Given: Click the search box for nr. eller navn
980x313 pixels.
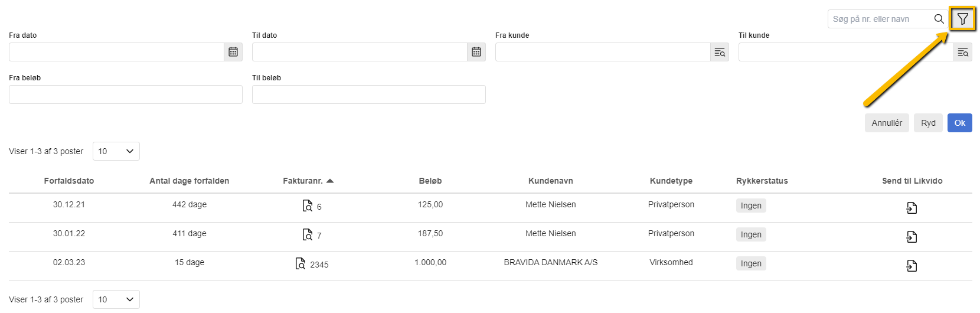Looking at the screenshot, I should pyautogui.click(x=880, y=19).
